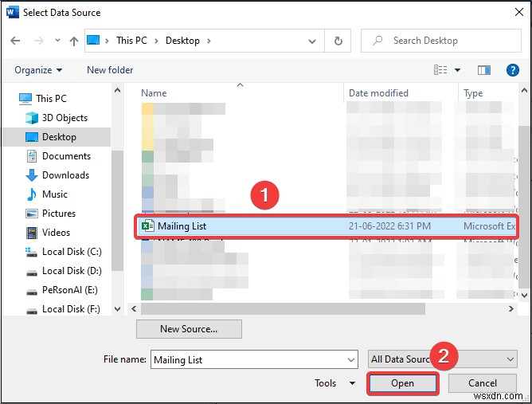The height and width of the screenshot is (404, 532).
Task: Sort by the Name column header
Action: tap(154, 93)
